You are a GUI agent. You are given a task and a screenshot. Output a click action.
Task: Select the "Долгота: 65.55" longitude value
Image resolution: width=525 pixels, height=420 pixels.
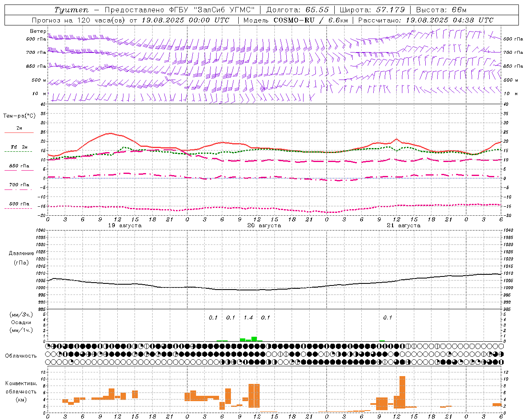click(x=297, y=10)
